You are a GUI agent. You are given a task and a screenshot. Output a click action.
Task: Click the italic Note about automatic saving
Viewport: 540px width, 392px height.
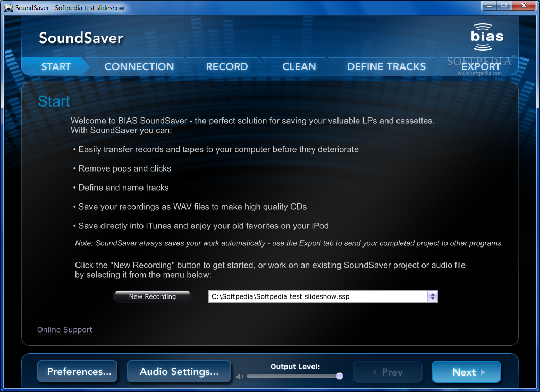(x=289, y=243)
